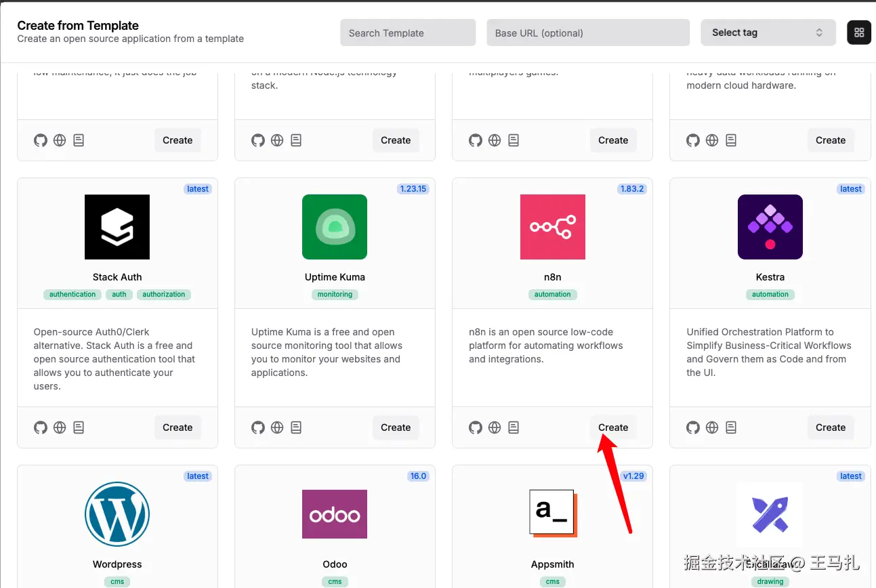Focus the Search Template field
The height and width of the screenshot is (588, 876).
(408, 33)
